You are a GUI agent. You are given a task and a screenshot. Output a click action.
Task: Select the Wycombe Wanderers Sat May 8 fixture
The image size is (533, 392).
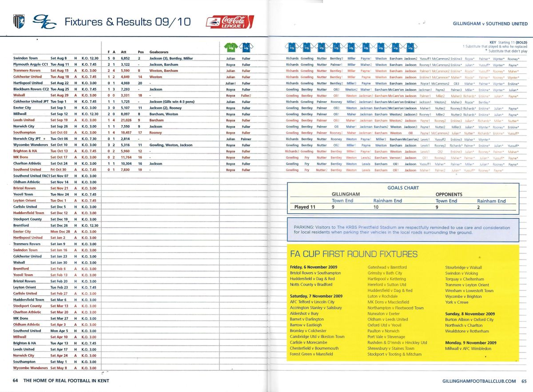pos(56,368)
